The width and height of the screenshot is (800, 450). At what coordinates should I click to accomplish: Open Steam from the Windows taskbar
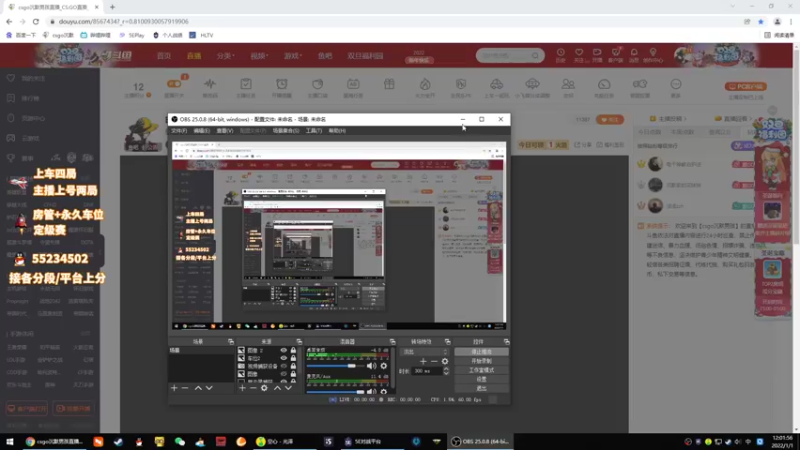pyautogui.click(x=118, y=442)
